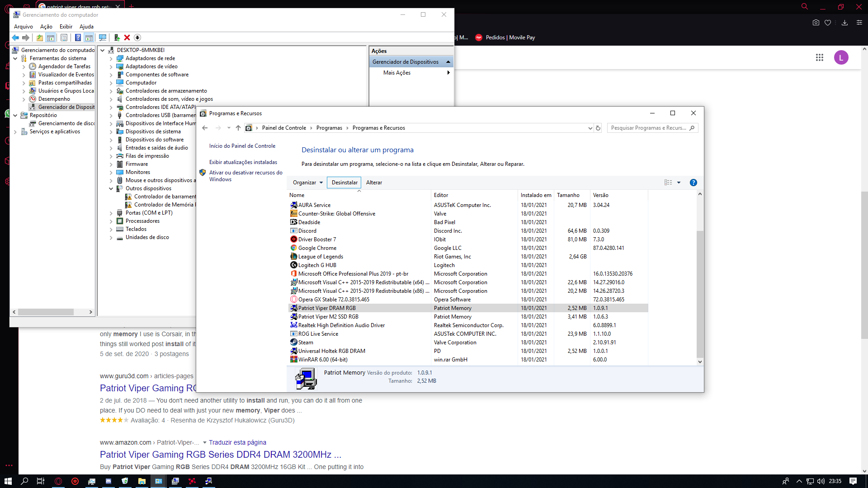868x488 pixels.
Task: Open the taskbar notification center icon
Action: (853, 481)
